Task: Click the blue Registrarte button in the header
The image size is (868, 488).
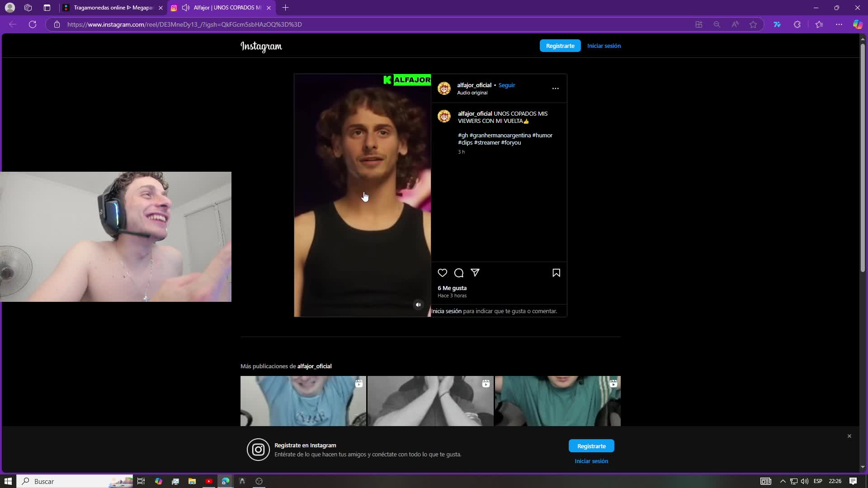Action: 560,46
